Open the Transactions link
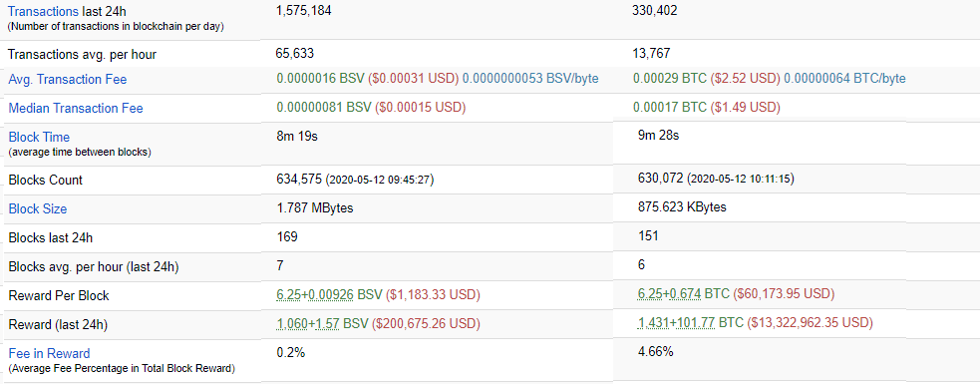The height and width of the screenshot is (384, 980). [43, 11]
